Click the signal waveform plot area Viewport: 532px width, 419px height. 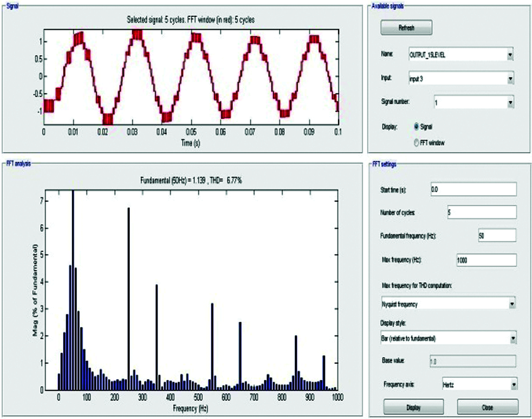pos(191,77)
